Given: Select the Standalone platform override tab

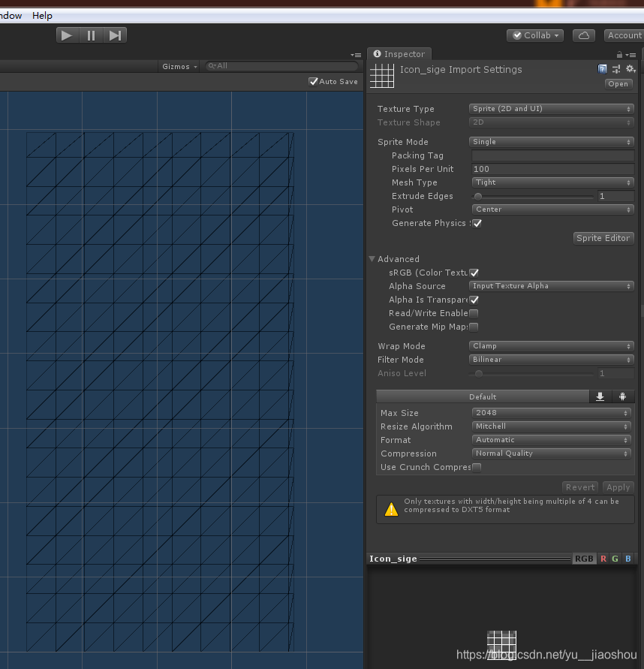Looking at the screenshot, I should (600, 396).
